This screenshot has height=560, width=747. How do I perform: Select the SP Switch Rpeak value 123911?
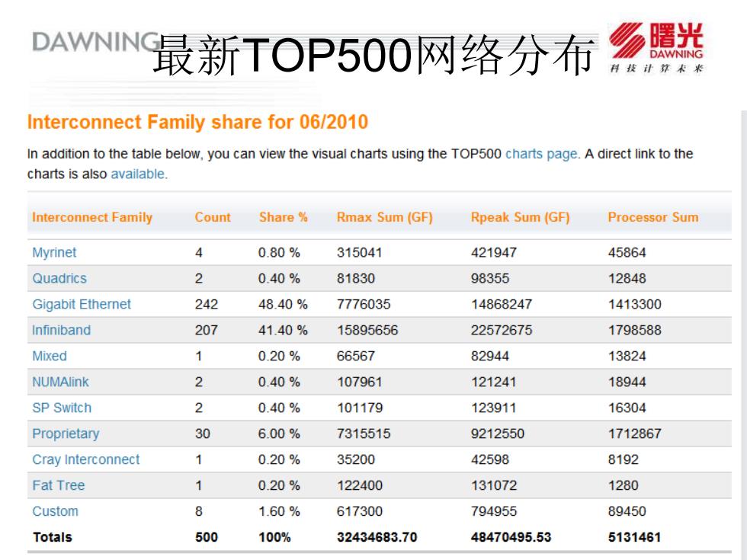(494, 408)
